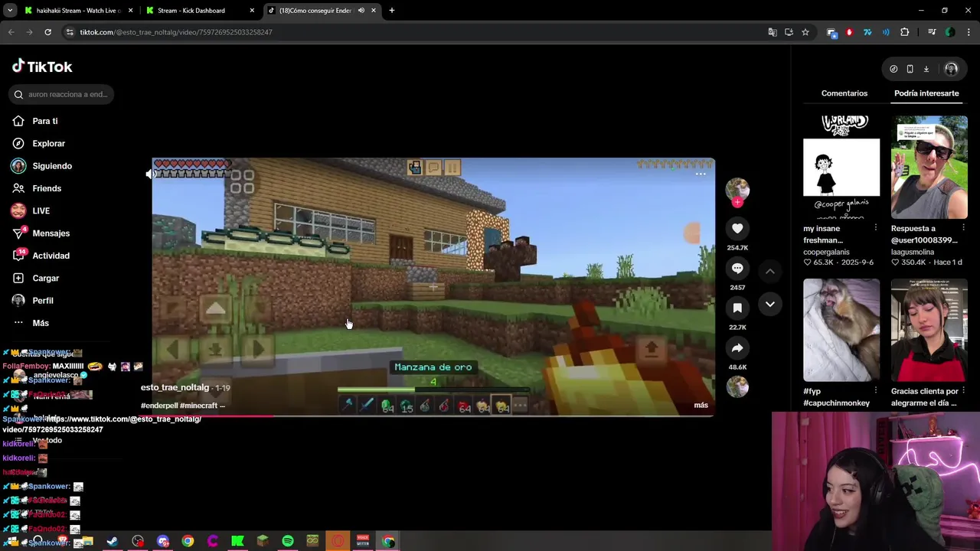Screen dimensions: 980x551
Task: Mute audio on TikTok browser tab
Action: point(361,11)
